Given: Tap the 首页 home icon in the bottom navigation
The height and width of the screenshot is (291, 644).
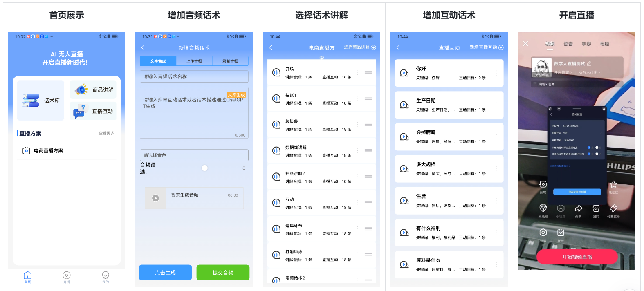Looking at the screenshot, I should [27, 277].
